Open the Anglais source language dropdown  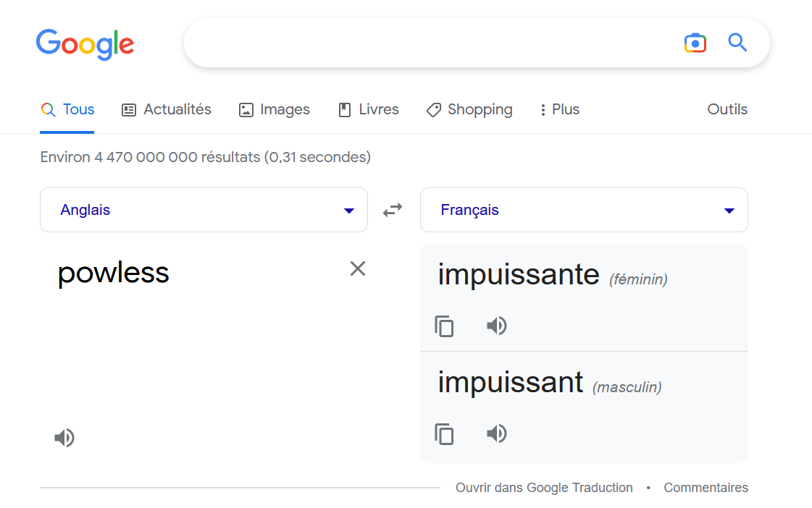pos(204,210)
